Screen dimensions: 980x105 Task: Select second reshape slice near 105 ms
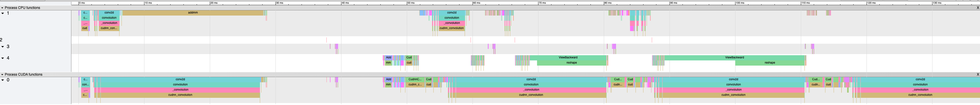tap(770, 63)
